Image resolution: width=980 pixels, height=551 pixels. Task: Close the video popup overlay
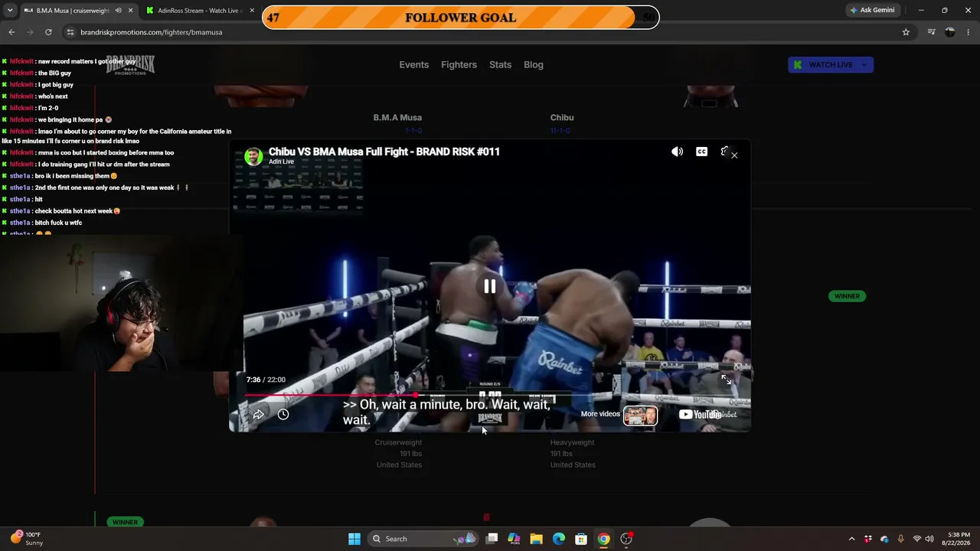pos(734,155)
